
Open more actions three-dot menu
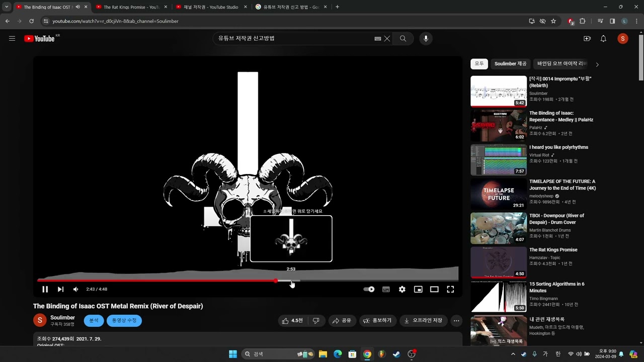click(456, 321)
